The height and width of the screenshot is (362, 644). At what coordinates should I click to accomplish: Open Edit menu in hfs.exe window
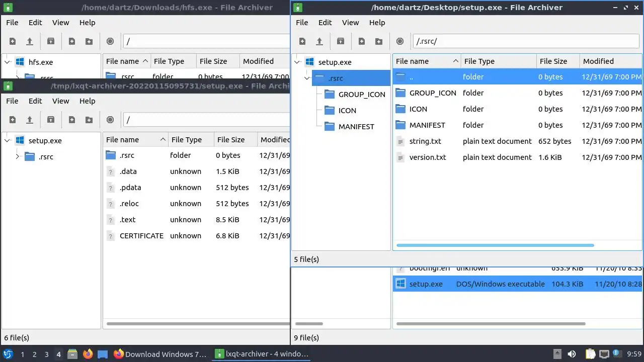35,23
